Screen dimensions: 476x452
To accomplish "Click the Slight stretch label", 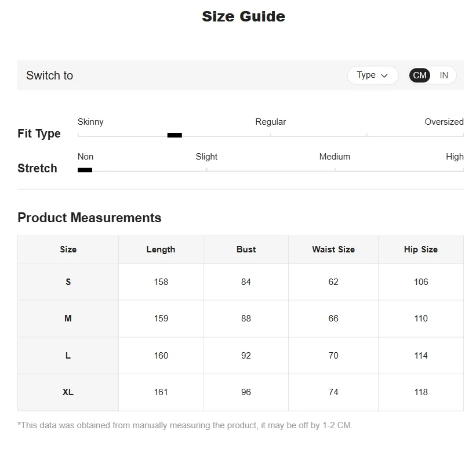I will [x=206, y=157].
